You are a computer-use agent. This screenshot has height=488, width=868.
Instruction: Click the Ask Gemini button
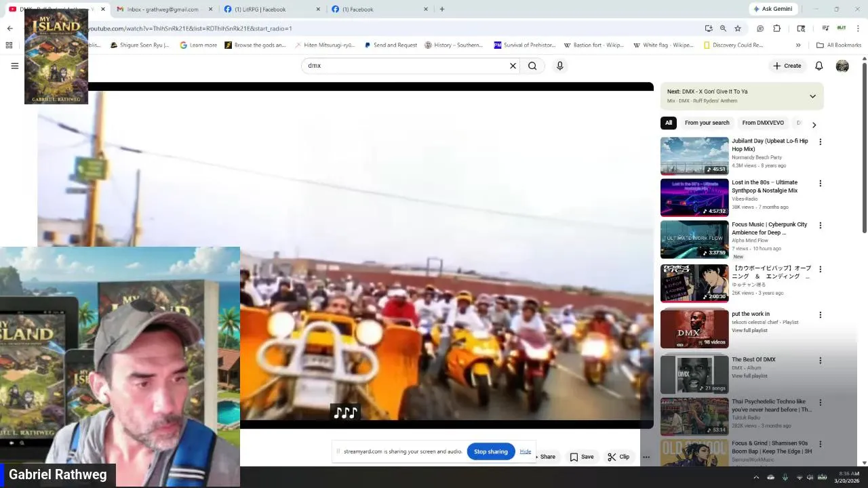[x=772, y=9]
